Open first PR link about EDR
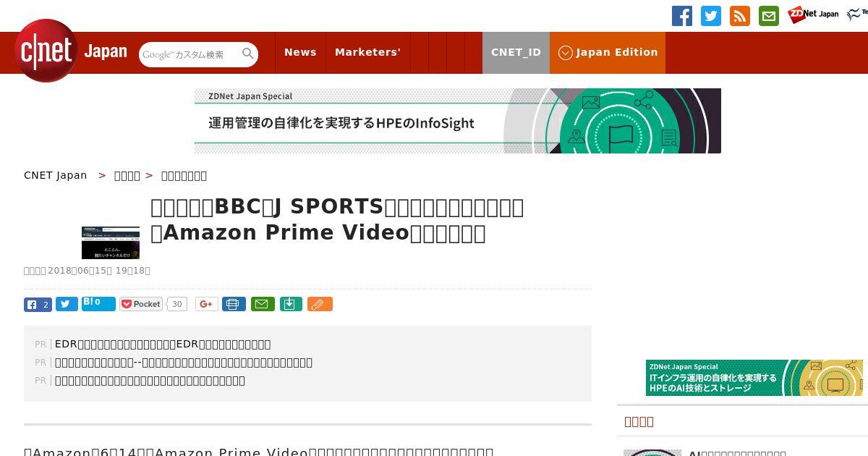Viewport: 868px width, 456px height. 163,344
